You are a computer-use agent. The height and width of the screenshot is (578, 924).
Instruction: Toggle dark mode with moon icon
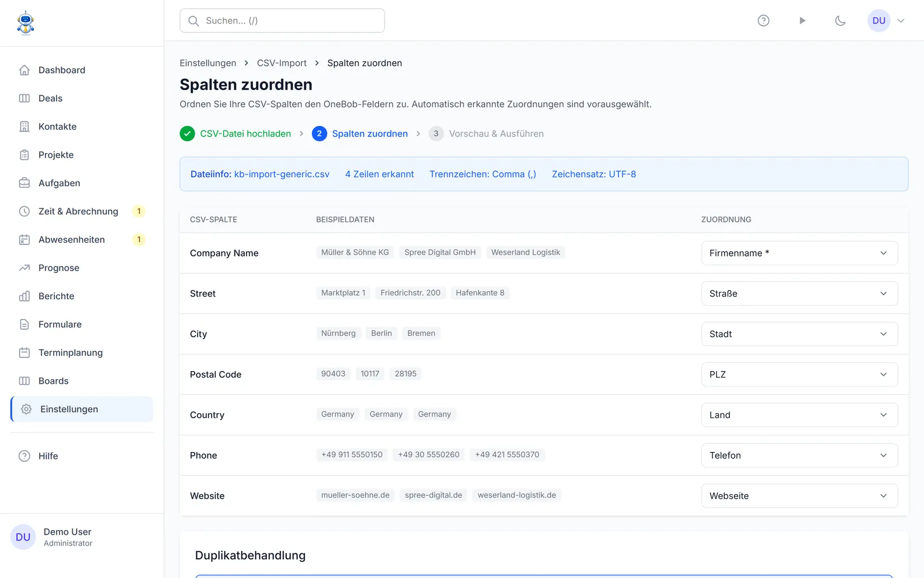(x=840, y=21)
